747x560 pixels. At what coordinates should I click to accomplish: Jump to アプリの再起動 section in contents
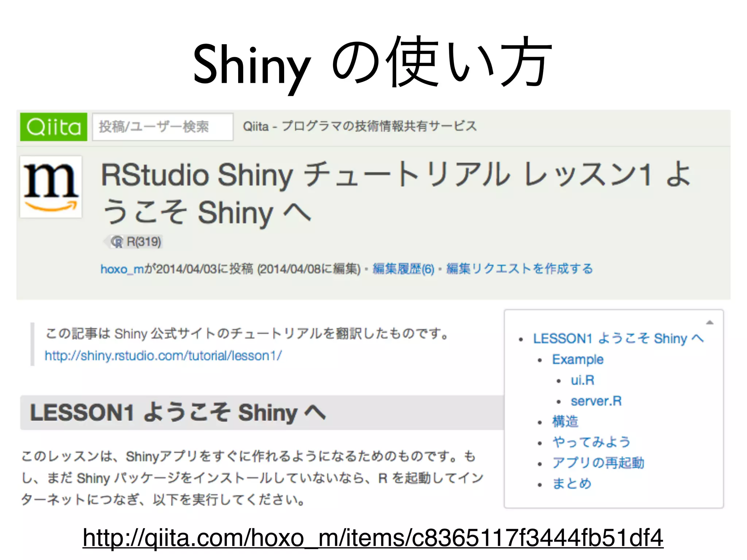click(x=598, y=463)
